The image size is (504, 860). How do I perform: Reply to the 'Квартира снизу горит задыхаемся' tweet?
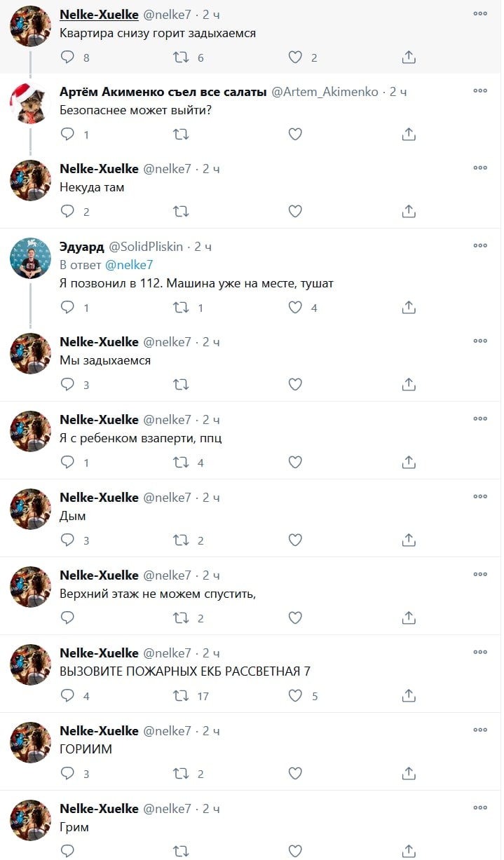(x=68, y=57)
